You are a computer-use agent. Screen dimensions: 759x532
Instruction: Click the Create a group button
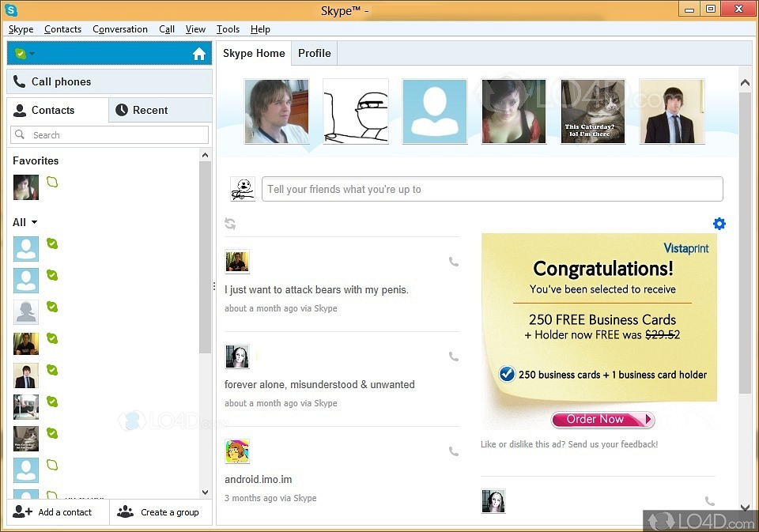coord(160,512)
